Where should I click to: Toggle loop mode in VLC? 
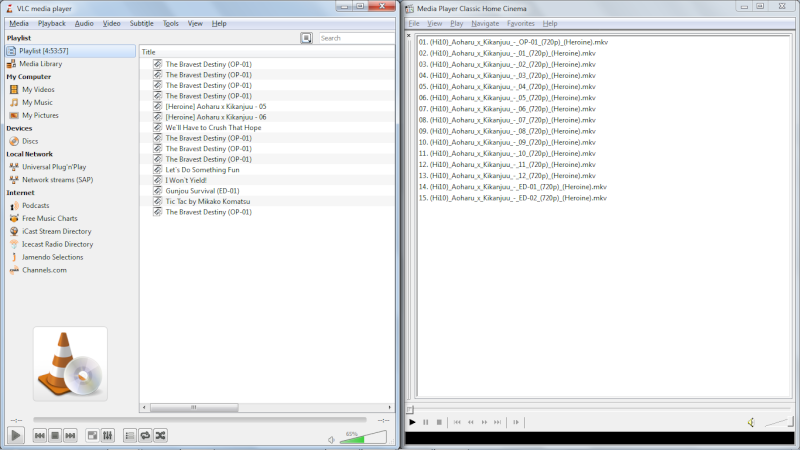click(145, 435)
